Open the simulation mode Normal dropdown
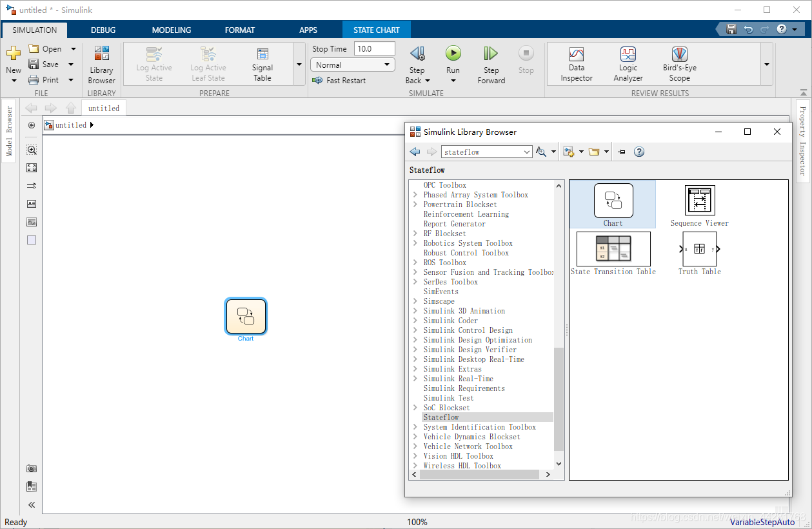Image resolution: width=812 pixels, height=529 pixels. coord(352,65)
